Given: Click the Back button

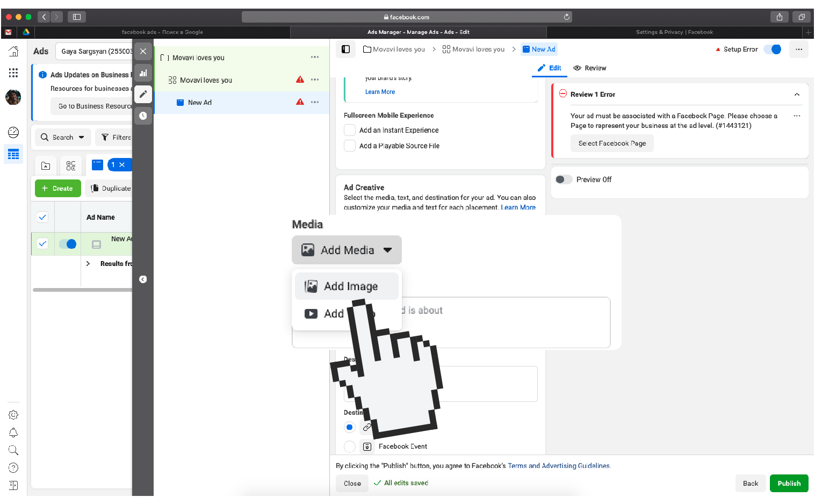Looking at the screenshot, I should click(x=751, y=483).
